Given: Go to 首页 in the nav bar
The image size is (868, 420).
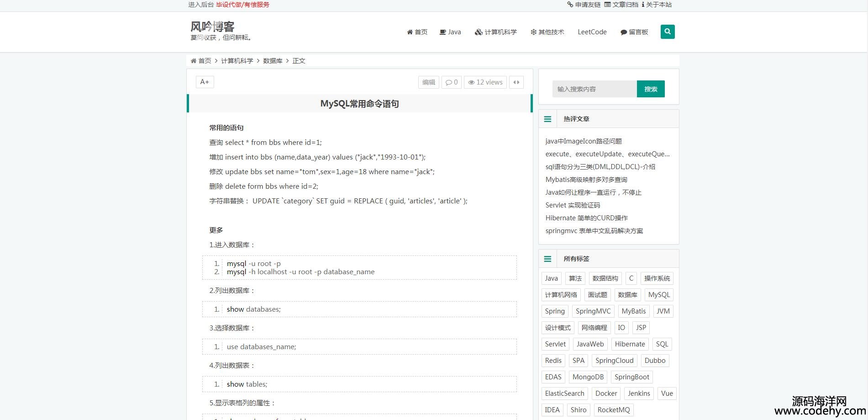Looking at the screenshot, I should click(x=417, y=32).
